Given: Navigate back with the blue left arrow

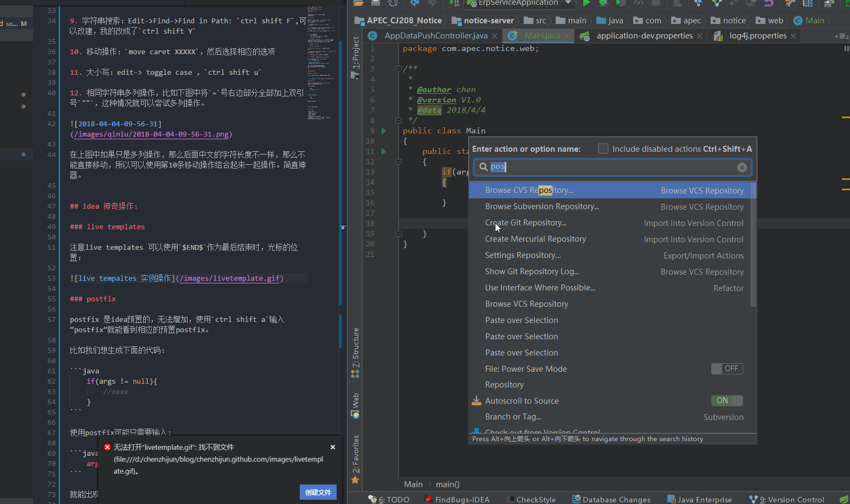Looking at the screenshot, I should pyautogui.click(x=415, y=3).
